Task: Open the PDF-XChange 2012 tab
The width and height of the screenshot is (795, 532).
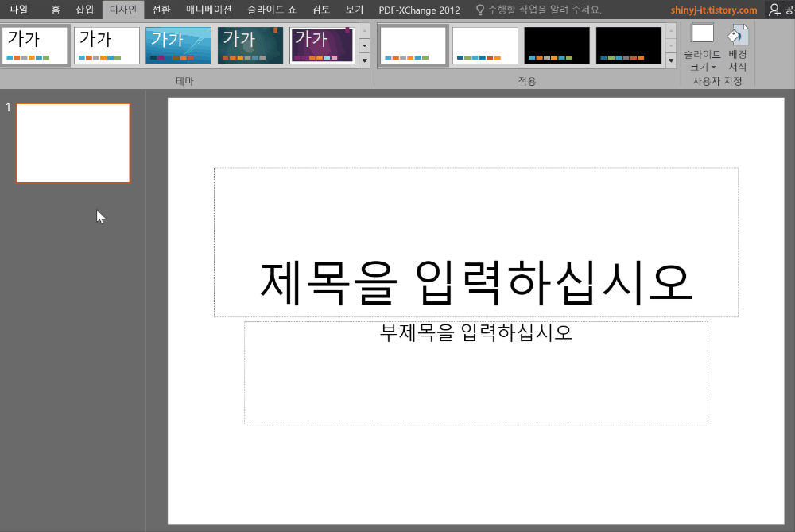Action: tap(419, 10)
